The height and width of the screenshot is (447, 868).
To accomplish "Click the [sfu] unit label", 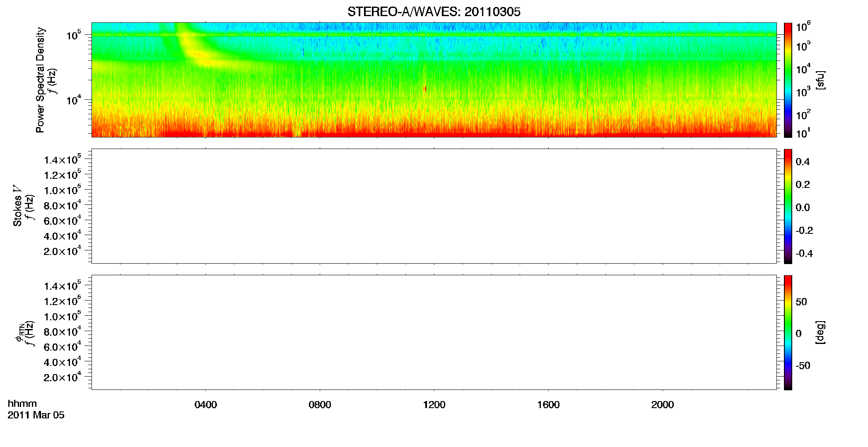I will tap(820, 80).
